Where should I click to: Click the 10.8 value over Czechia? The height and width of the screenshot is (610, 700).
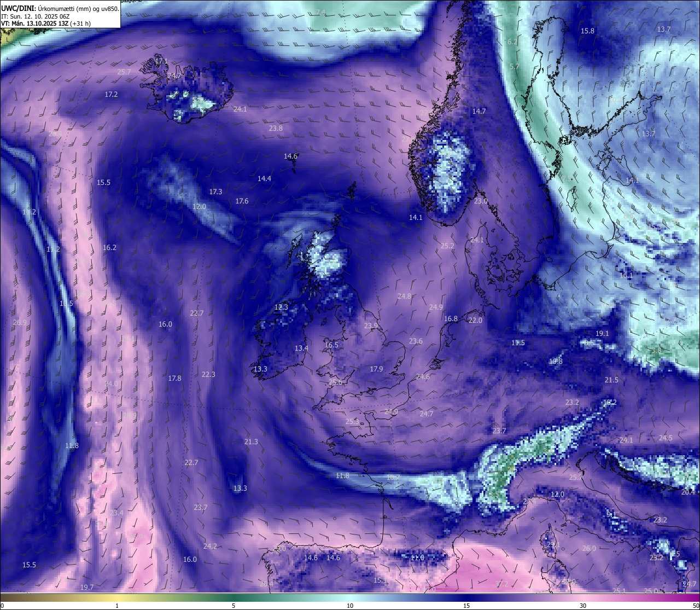(556, 362)
